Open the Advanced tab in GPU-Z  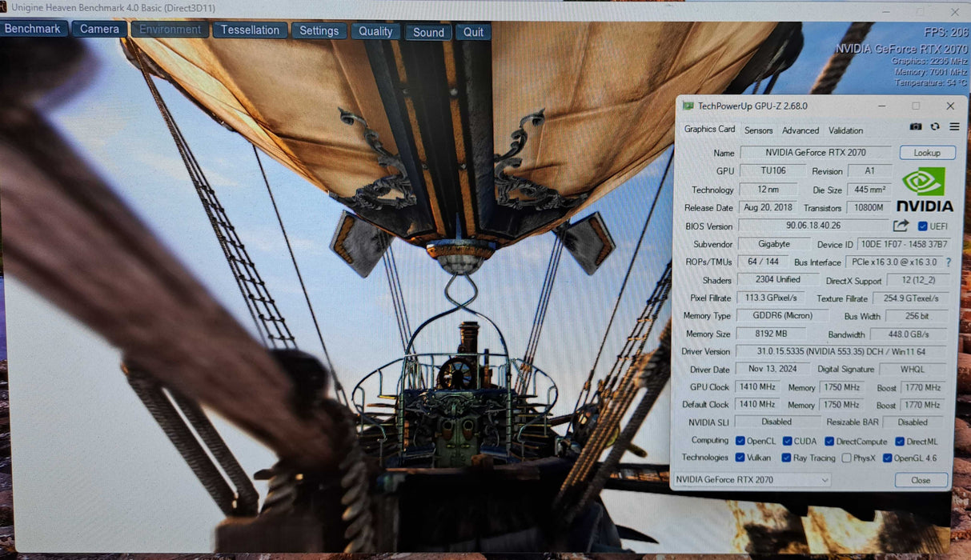click(x=800, y=130)
